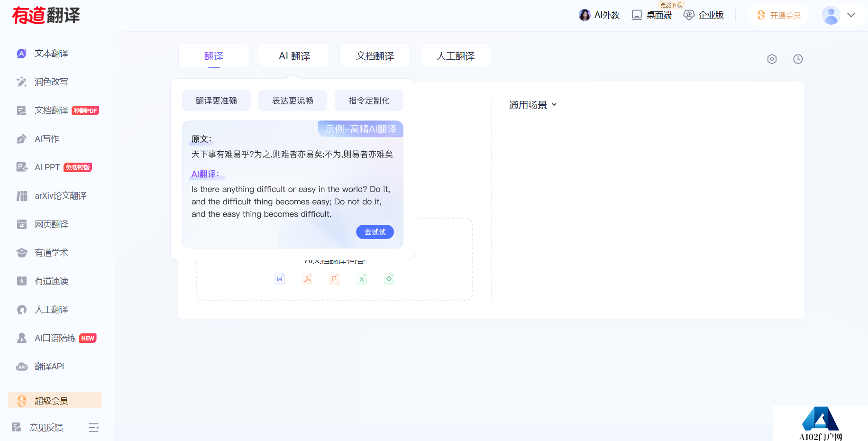868x441 pixels.
Task: Click the 翻译API cloud icon
Action: pos(22,367)
